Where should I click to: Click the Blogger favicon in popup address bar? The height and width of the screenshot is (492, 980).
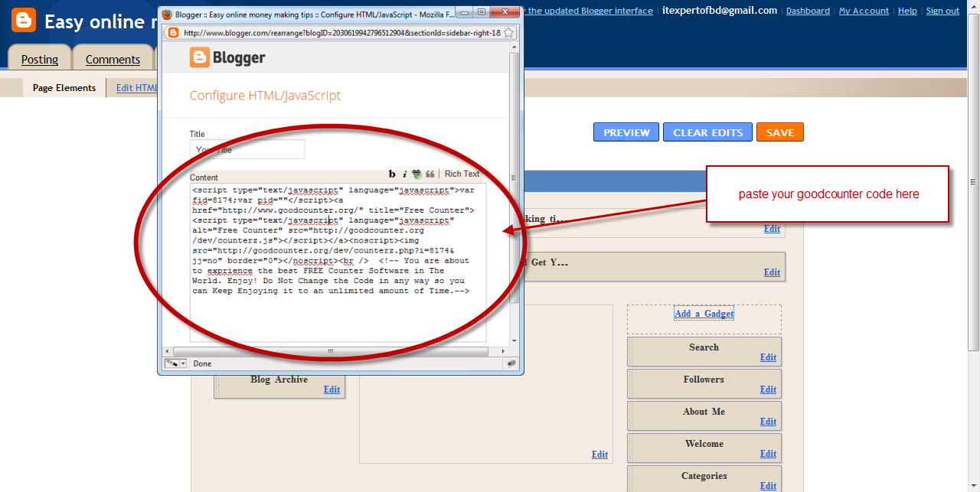pyautogui.click(x=174, y=33)
